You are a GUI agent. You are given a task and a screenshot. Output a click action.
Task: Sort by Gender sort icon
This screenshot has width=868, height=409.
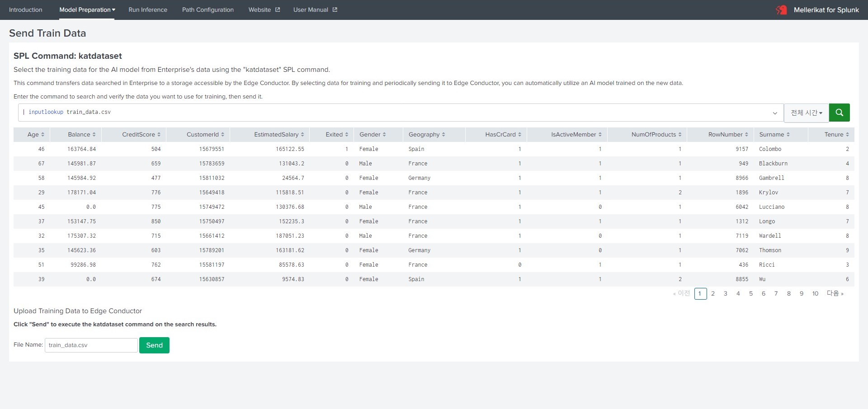click(384, 135)
